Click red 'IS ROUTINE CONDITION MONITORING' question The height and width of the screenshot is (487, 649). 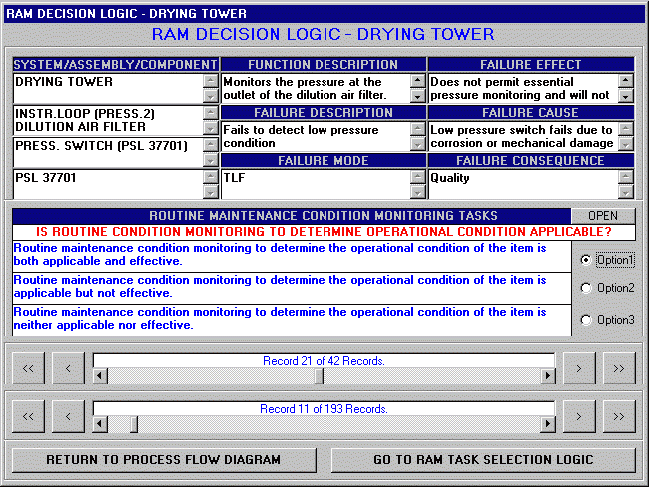pyautogui.click(x=324, y=232)
